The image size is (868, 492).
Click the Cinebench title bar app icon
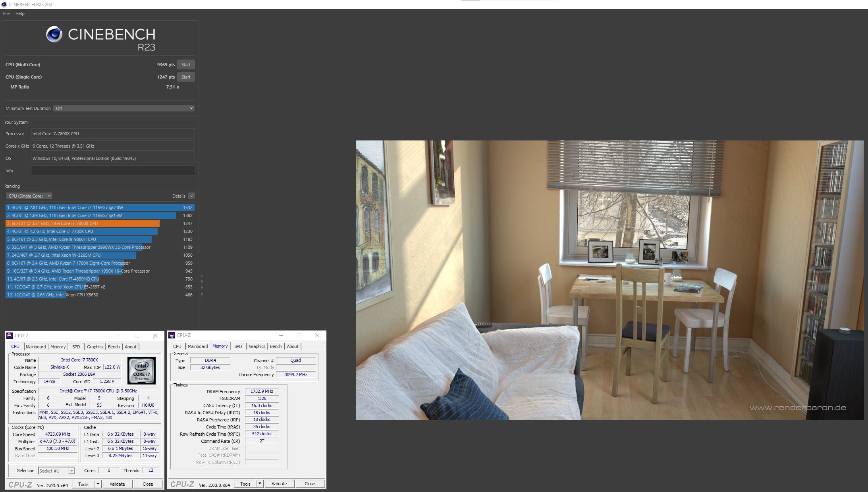tap(4, 4)
